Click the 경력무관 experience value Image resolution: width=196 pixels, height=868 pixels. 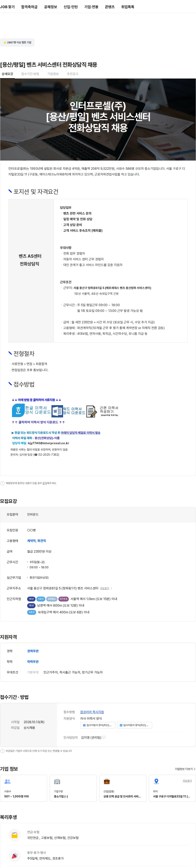33,651
